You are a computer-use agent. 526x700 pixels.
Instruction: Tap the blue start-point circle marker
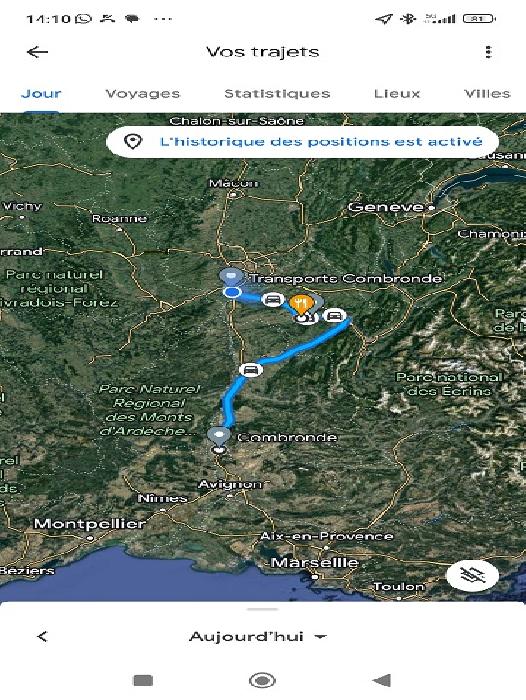click(232, 292)
